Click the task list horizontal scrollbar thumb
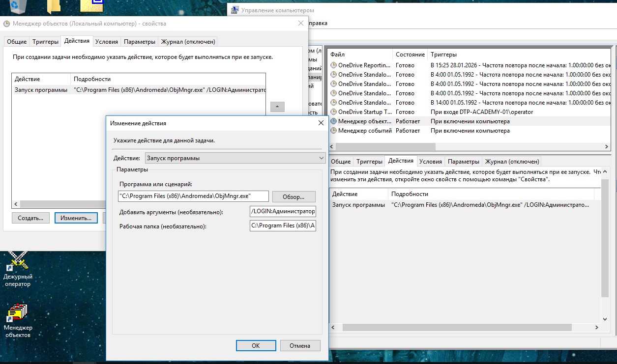This screenshot has height=364, width=617. [x=385, y=146]
